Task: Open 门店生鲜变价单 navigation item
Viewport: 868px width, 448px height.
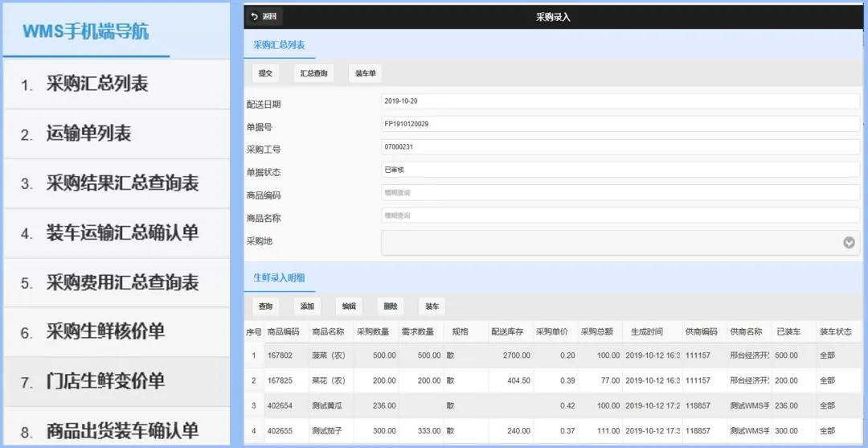Action: tap(117, 381)
